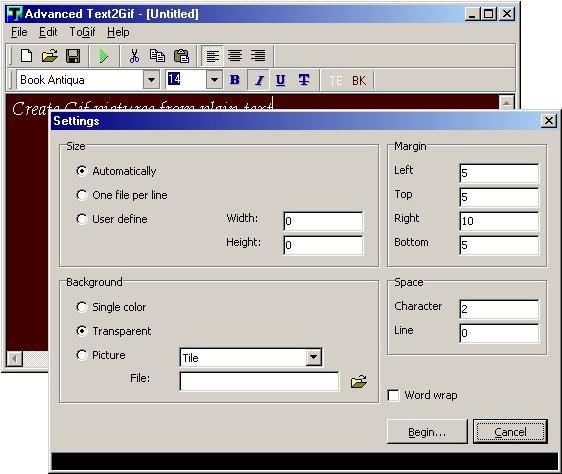This screenshot has height=474, width=562.
Task: Save the file with the floppy disk icon
Action: click(73, 56)
